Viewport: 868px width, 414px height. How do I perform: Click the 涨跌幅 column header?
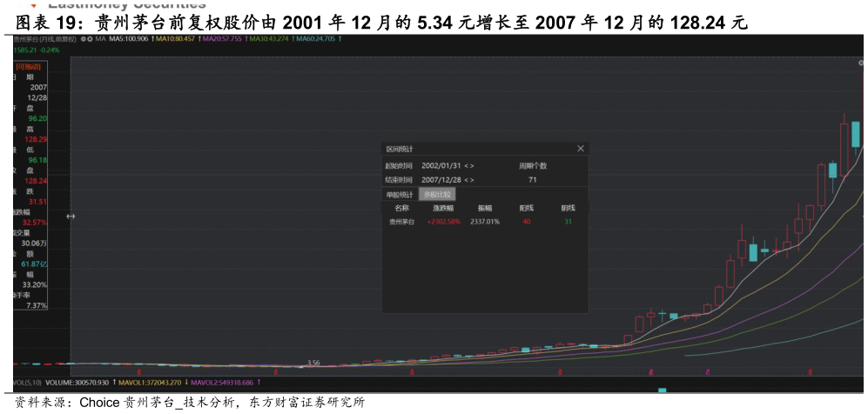(x=443, y=209)
